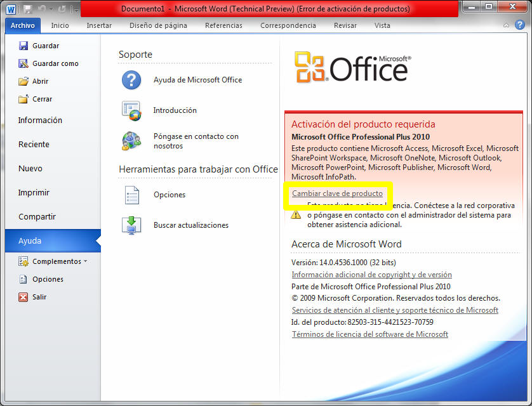Viewport: 532px width, 406px height.
Task: Open the Archivo tab
Action: click(x=23, y=25)
